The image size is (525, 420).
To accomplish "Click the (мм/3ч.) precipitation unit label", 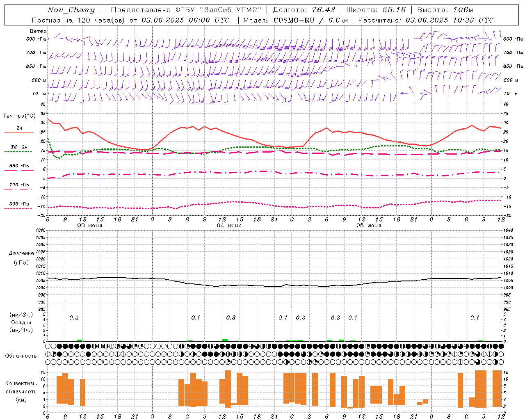I will [x=21, y=315].
